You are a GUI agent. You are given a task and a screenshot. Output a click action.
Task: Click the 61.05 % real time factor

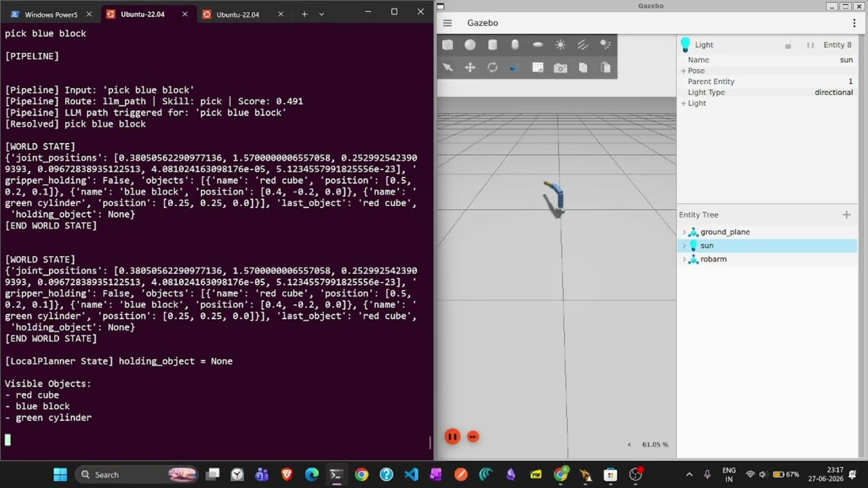point(655,445)
